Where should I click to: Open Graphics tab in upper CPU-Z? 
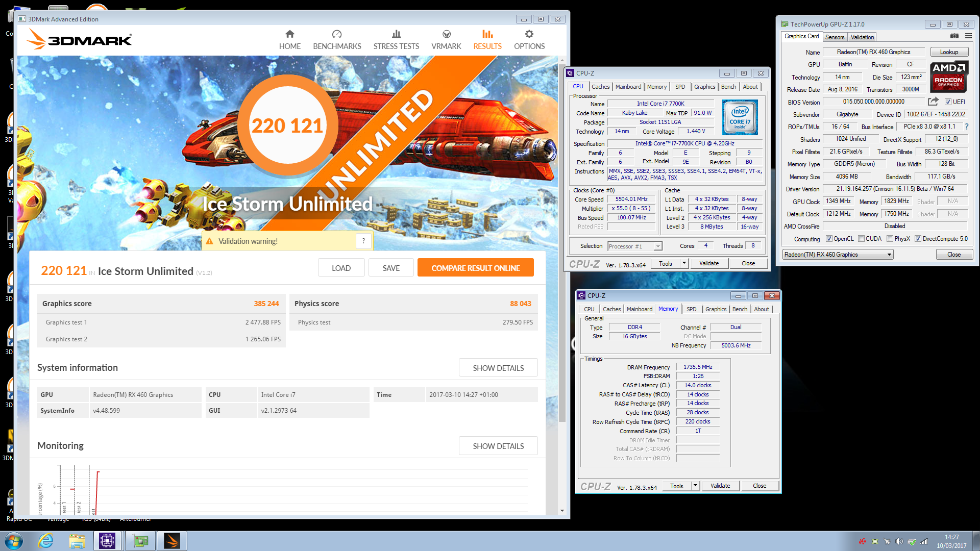coord(704,87)
